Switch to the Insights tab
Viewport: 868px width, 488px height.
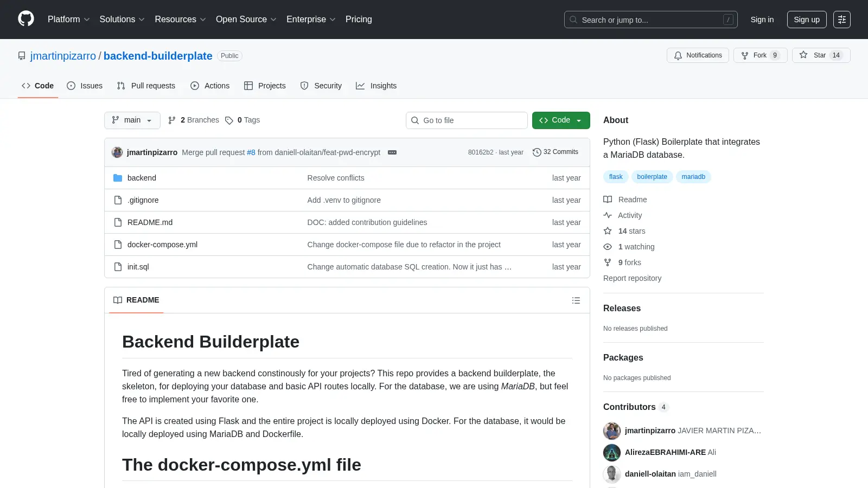(376, 86)
